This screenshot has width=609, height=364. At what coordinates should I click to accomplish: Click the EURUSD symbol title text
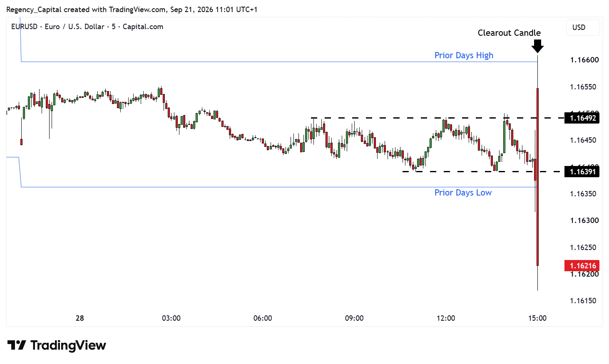click(87, 27)
